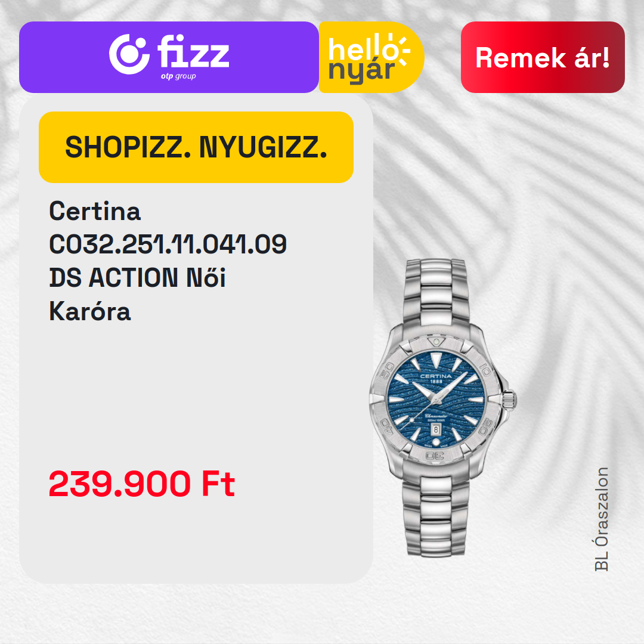The height and width of the screenshot is (644, 644).
Task: Click the CERTINA 1888 logo on dial
Action: pos(436,378)
